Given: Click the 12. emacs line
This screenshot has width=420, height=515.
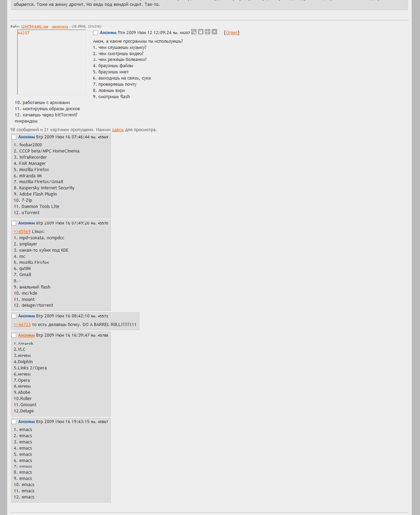Looking at the screenshot, I should pyautogui.click(x=24, y=497).
